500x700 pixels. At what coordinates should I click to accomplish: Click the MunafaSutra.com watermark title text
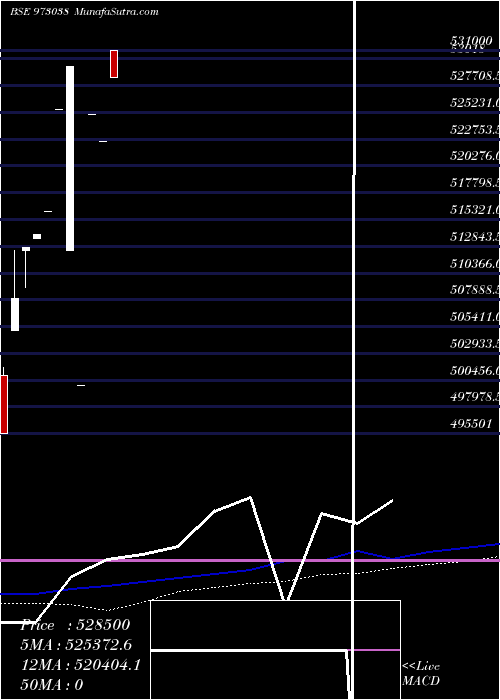[117, 12]
